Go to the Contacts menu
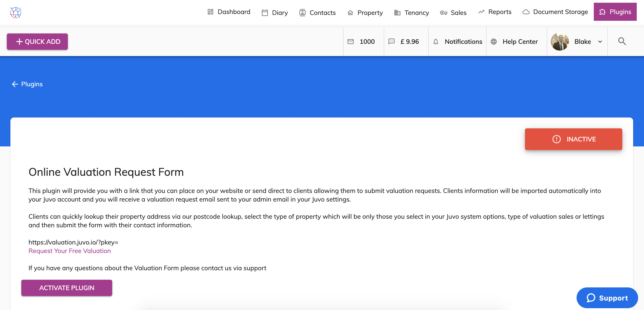 pos(317,12)
